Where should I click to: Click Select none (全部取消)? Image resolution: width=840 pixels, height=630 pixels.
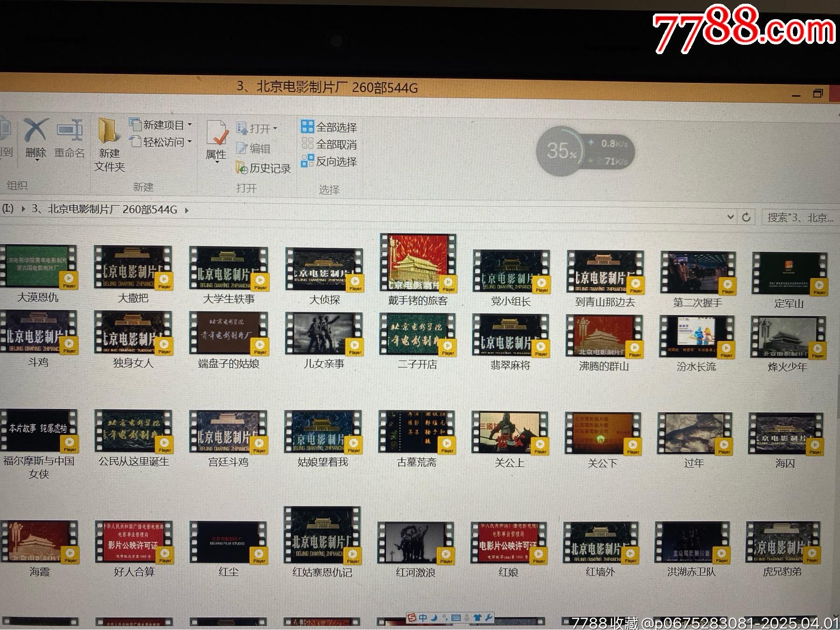pos(329,144)
